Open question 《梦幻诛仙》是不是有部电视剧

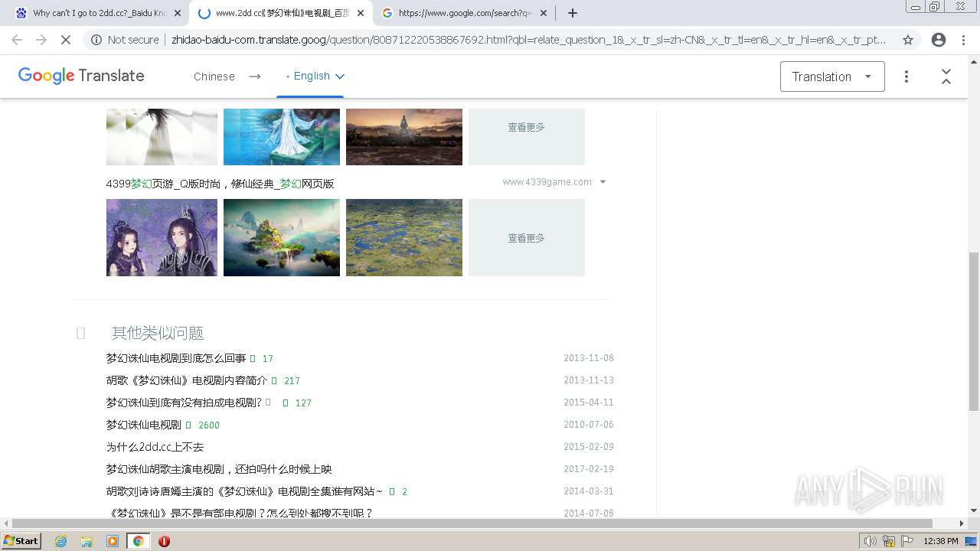coord(240,513)
